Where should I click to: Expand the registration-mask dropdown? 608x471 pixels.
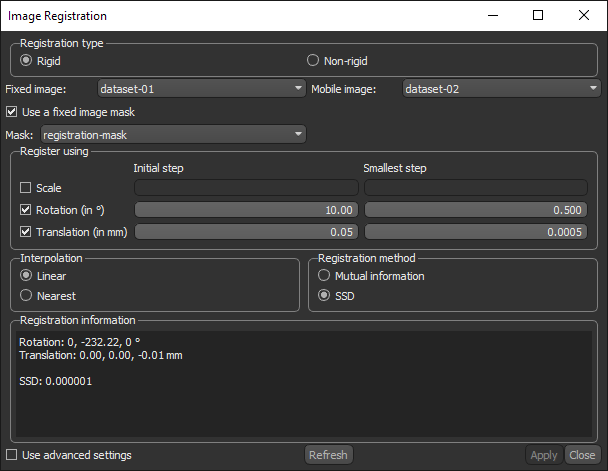(x=172, y=134)
